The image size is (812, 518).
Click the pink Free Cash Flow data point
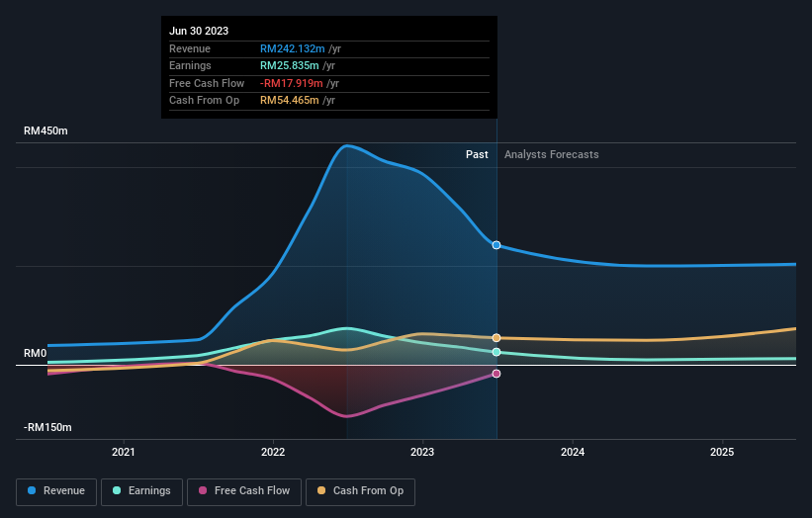click(x=496, y=374)
